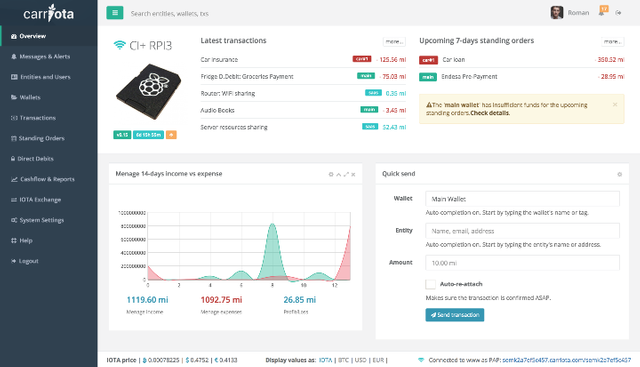
Task: Click the uptime badge under device
Action: pyautogui.click(x=148, y=135)
